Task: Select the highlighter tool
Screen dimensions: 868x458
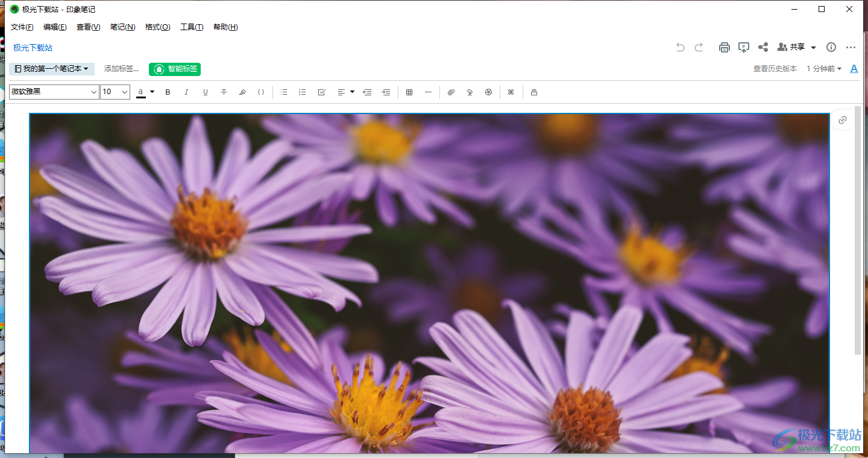Action: coord(242,92)
